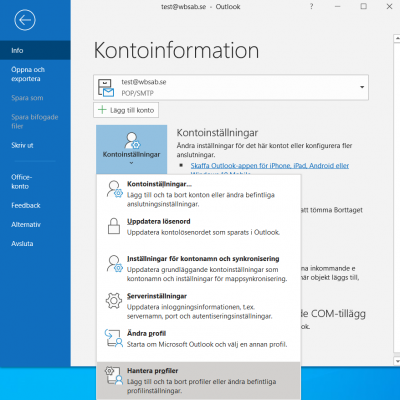Click the scrollbar down arrow at right
Image resolution: width=400 pixels, height=400 pixels.
[x=397, y=361]
